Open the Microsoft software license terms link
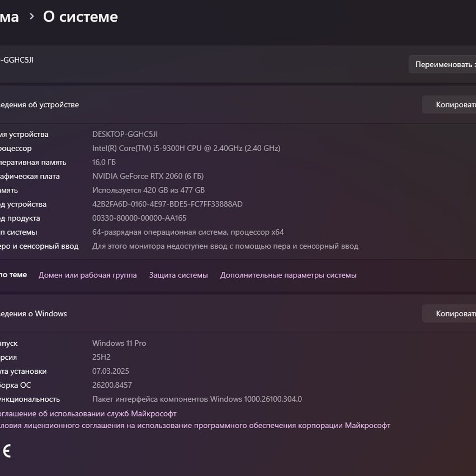 [195, 425]
